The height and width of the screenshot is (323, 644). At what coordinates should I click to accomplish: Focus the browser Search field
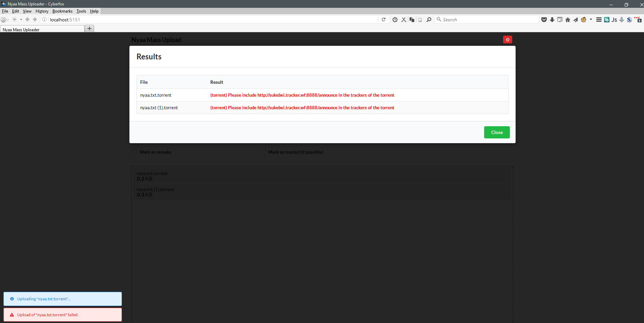[x=486, y=20]
